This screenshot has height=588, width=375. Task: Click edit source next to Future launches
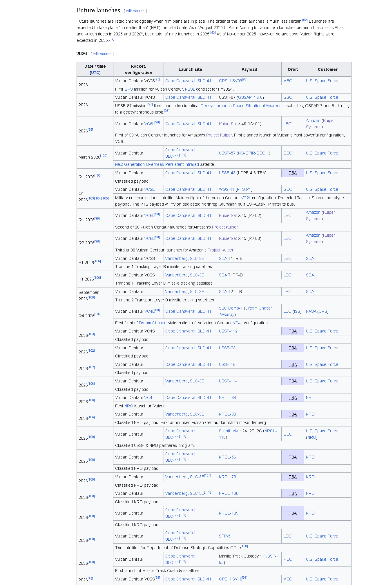pyautogui.click(x=135, y=11)
